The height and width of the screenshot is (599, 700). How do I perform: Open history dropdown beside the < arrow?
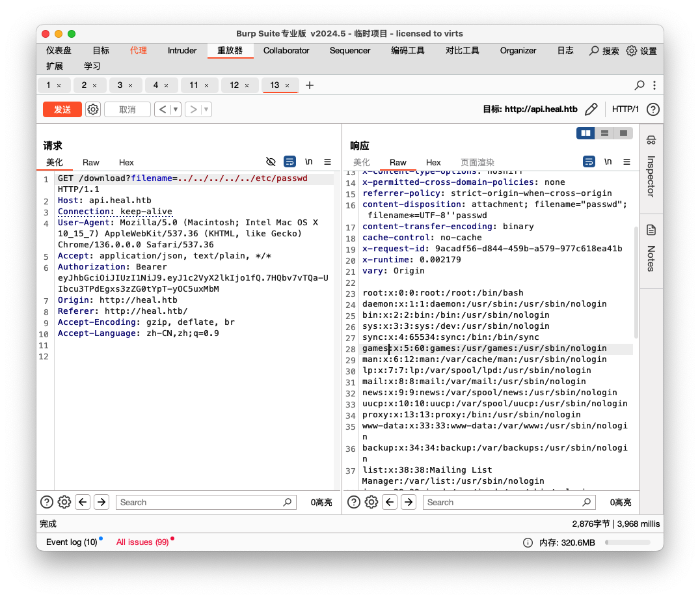176,109
